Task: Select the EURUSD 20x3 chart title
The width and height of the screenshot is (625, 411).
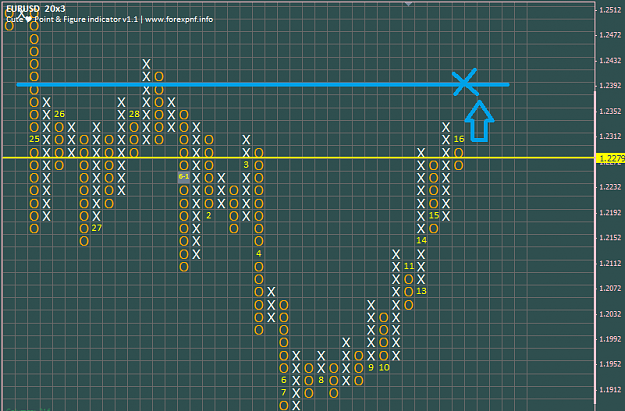Action: click(x=35, y=8)
